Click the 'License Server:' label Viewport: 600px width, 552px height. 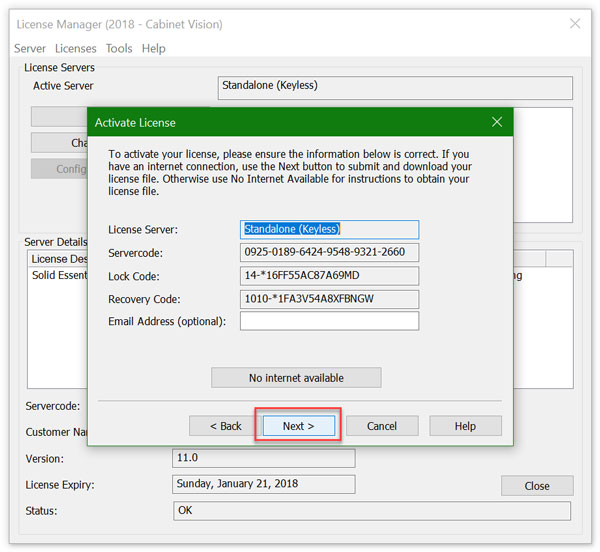[143, 230]
